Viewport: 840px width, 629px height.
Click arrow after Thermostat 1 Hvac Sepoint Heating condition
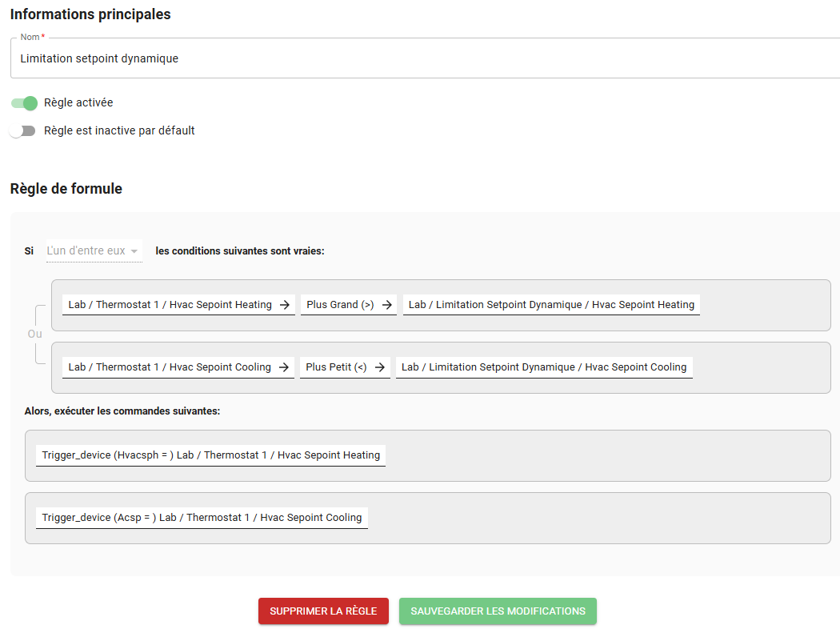pos(284,305)
